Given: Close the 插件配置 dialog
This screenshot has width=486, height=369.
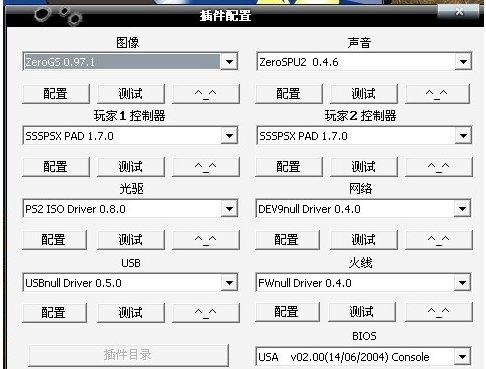Looking at the screenshot, I should click(459, 12).
